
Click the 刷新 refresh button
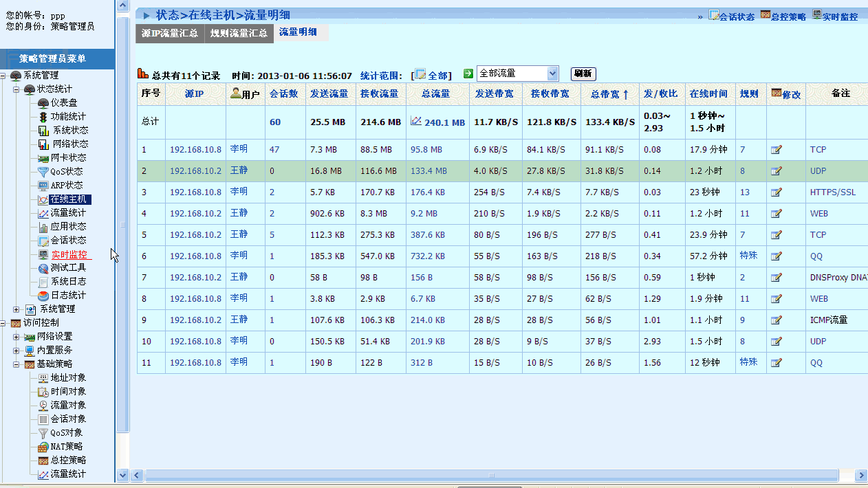point(583,74)
